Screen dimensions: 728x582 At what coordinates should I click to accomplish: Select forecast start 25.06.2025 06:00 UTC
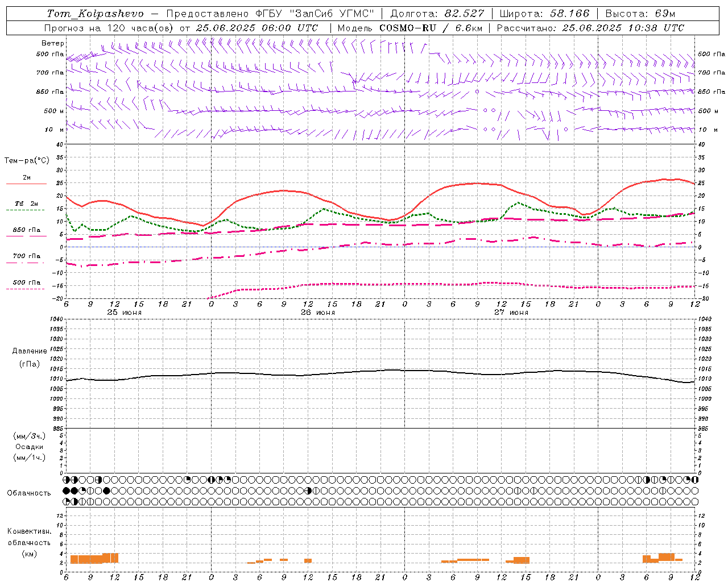257,28
